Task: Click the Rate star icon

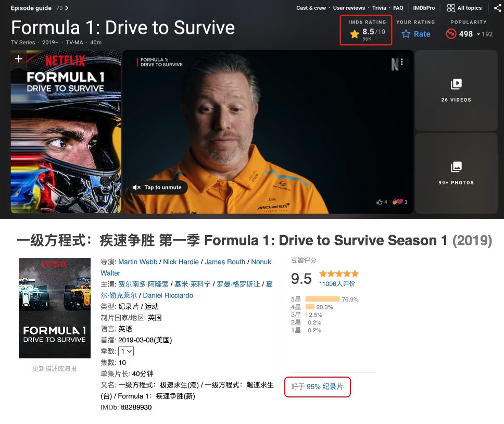Action: point(406,34)
